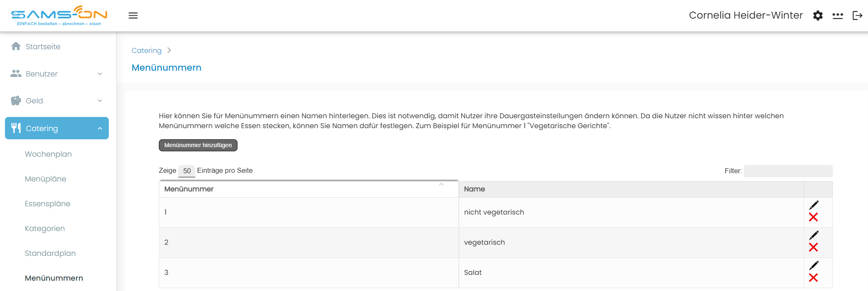Image resolution: width=868 pixels, height=291 pixels.
Task: Open settings gear icon in header
Action: pos(818,16)
